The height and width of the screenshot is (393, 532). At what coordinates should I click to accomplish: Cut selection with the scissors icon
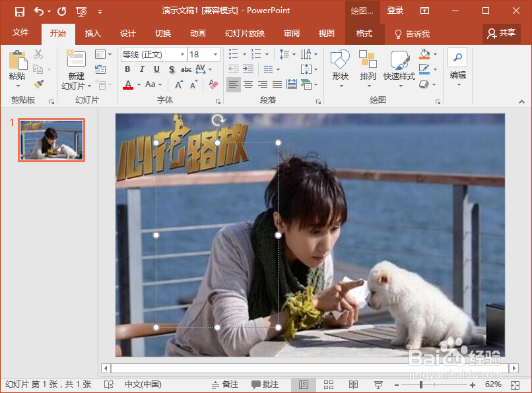(38, 54)
